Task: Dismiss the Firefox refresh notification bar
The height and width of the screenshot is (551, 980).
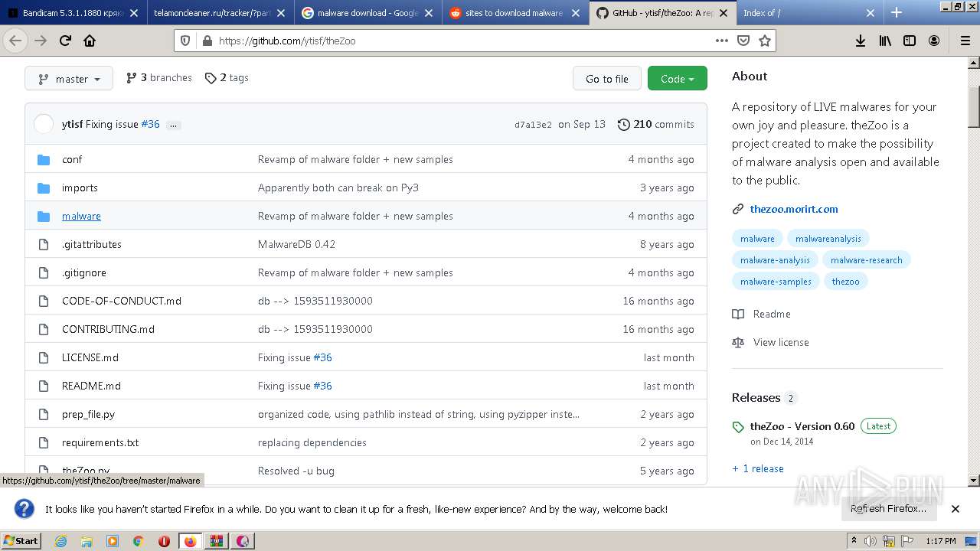Action: [955, 509]
